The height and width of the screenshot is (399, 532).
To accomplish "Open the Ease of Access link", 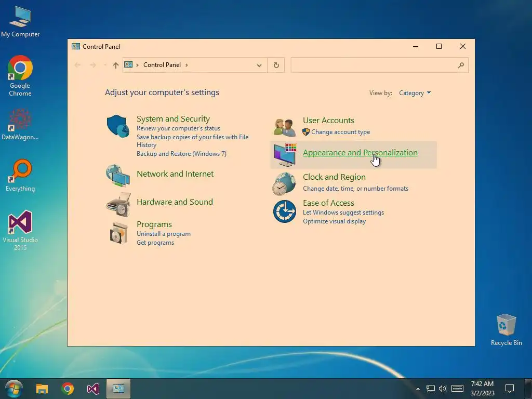I will tap(328, 203).
